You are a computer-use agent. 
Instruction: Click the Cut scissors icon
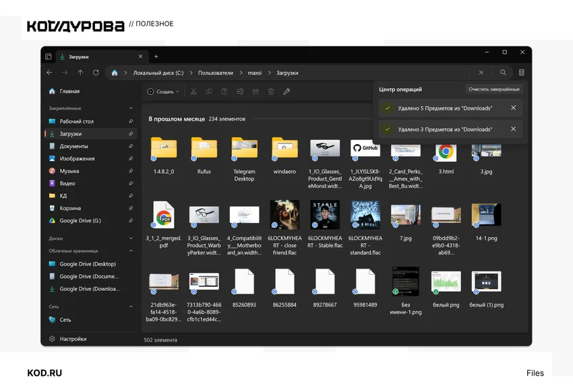(x=193, y=92)
